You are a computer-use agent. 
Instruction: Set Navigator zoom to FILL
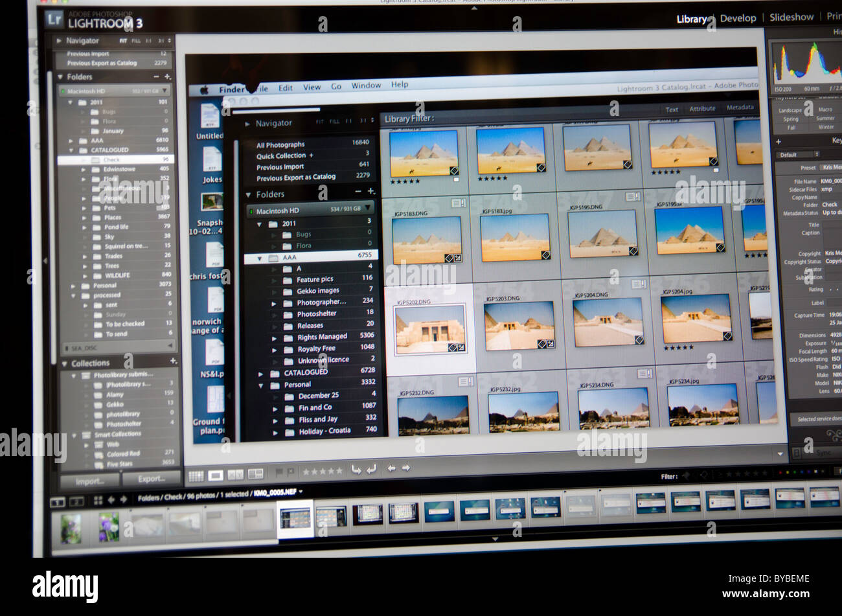coord(136,41)
